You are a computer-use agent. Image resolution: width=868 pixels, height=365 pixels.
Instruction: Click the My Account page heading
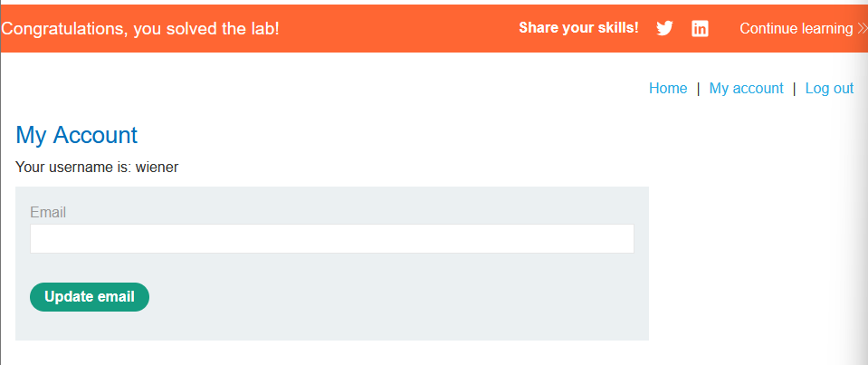76,135
